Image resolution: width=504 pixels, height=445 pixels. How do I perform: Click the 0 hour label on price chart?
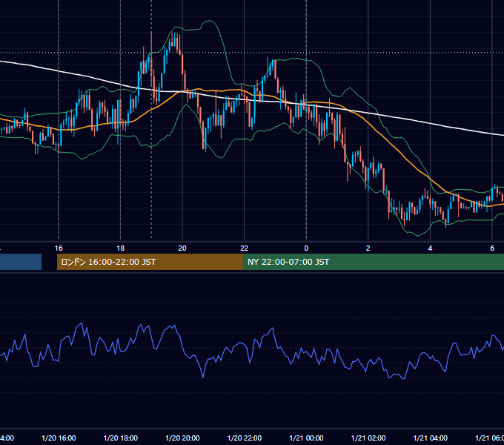pyautogui.click(x=306, y=248)
